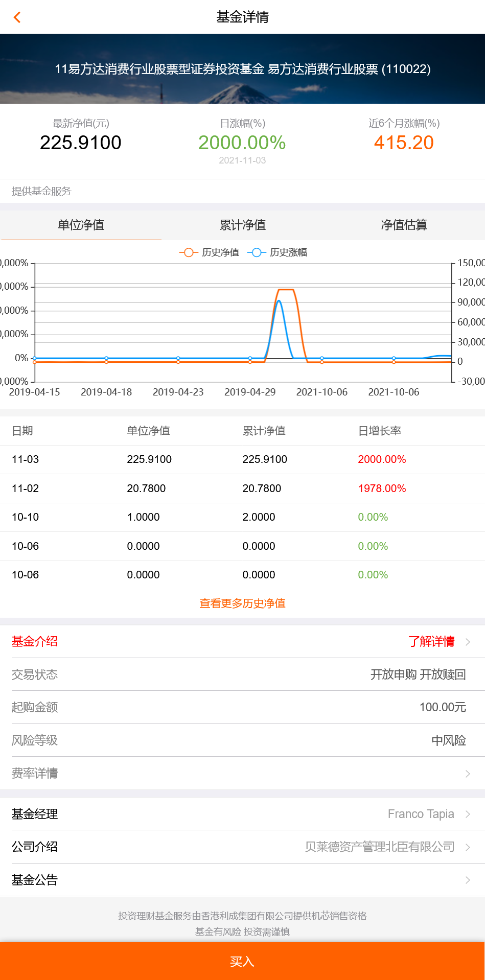Open the 费率详情 row
Screen dimensions: 485x980
tap(242, 773)
